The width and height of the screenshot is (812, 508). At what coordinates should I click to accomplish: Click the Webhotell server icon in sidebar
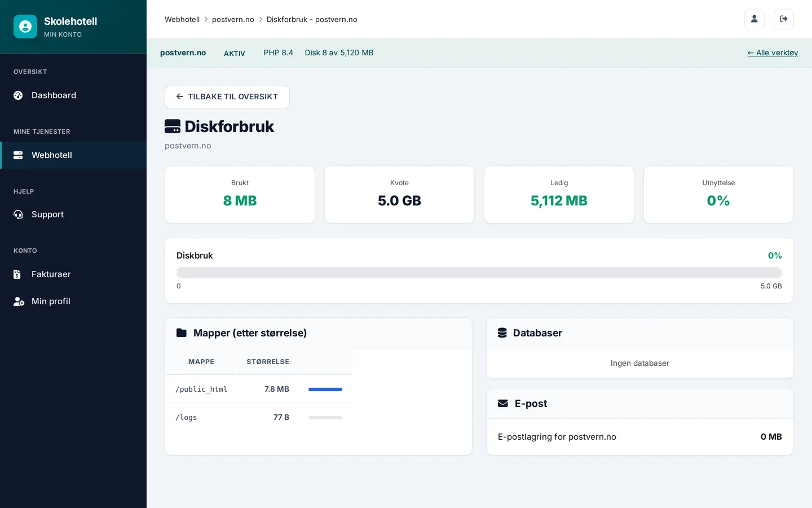tap(18, 155)
